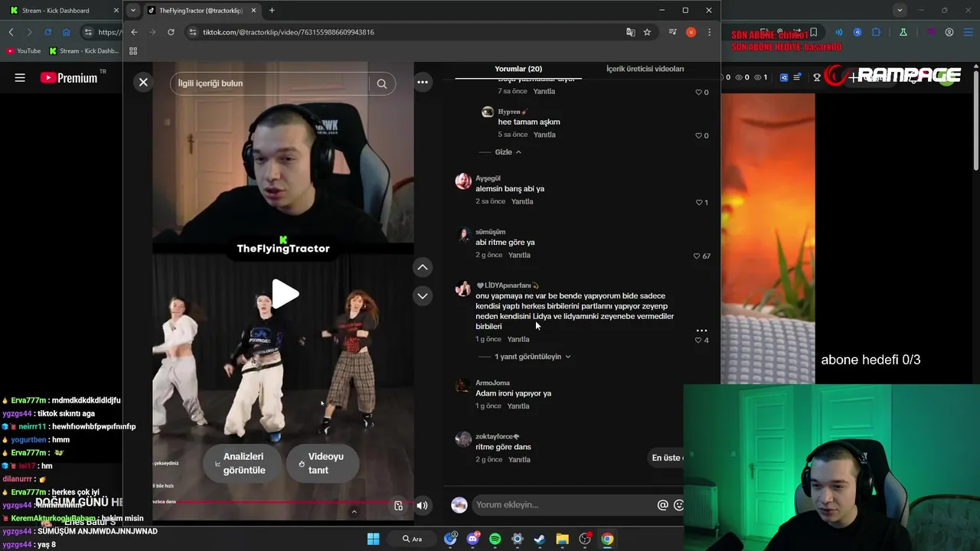Click Videoyu tanıt button
This screenshot has width=980, height=551.
tap(322, 463)
